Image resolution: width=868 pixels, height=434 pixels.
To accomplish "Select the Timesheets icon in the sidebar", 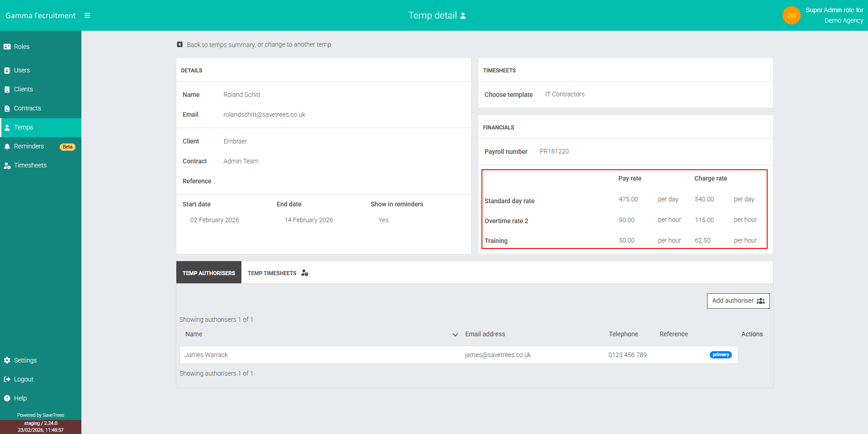I will (7, 165).
